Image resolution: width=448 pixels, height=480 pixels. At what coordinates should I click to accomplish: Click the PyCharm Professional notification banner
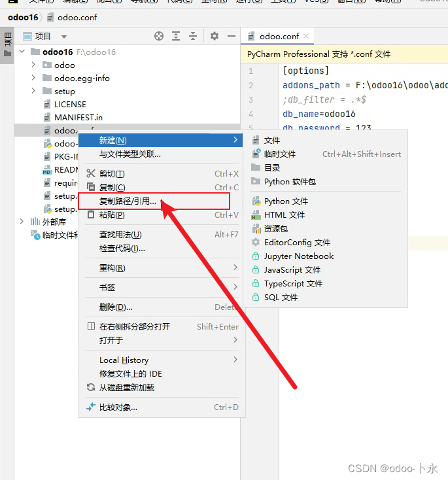tap(344, 54)
